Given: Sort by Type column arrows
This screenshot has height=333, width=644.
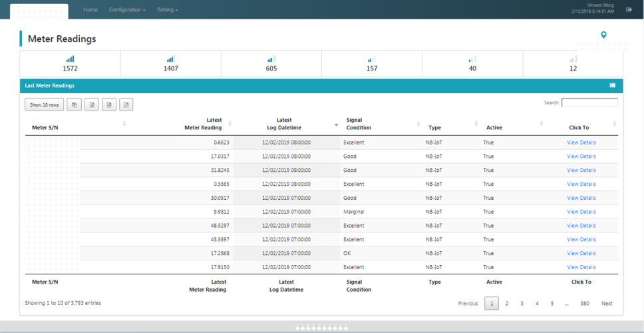Looking at the screenshot, I should click(476, 124).
